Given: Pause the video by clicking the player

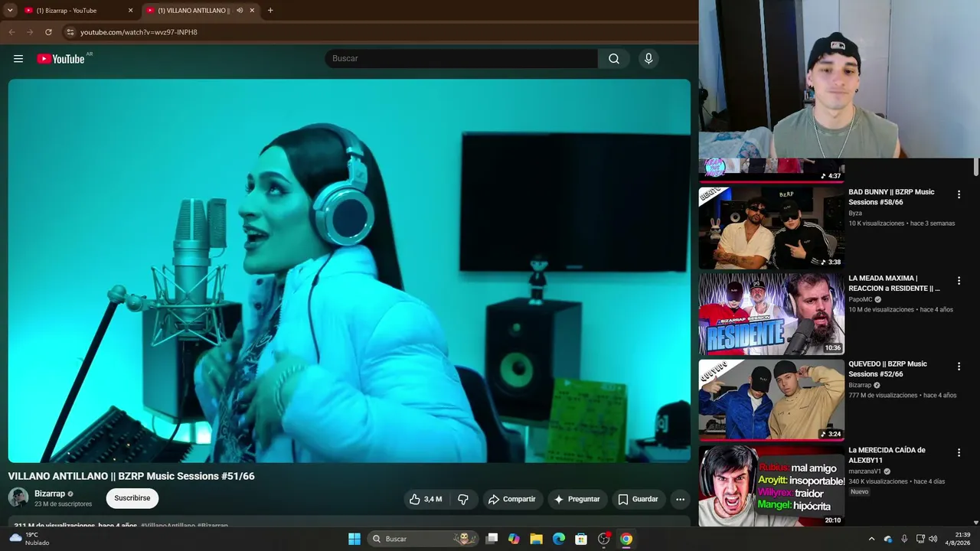Looking at the screenshot, I should tap(349, 271).
